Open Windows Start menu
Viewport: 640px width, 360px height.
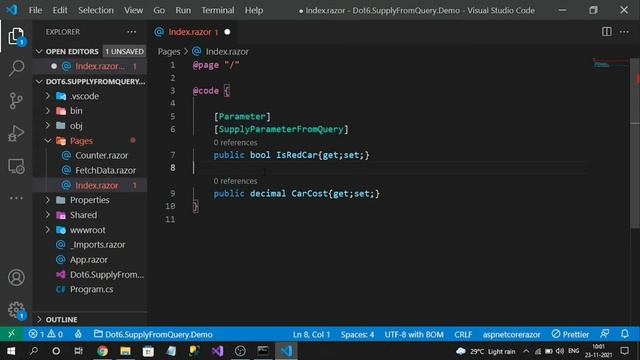11,351
